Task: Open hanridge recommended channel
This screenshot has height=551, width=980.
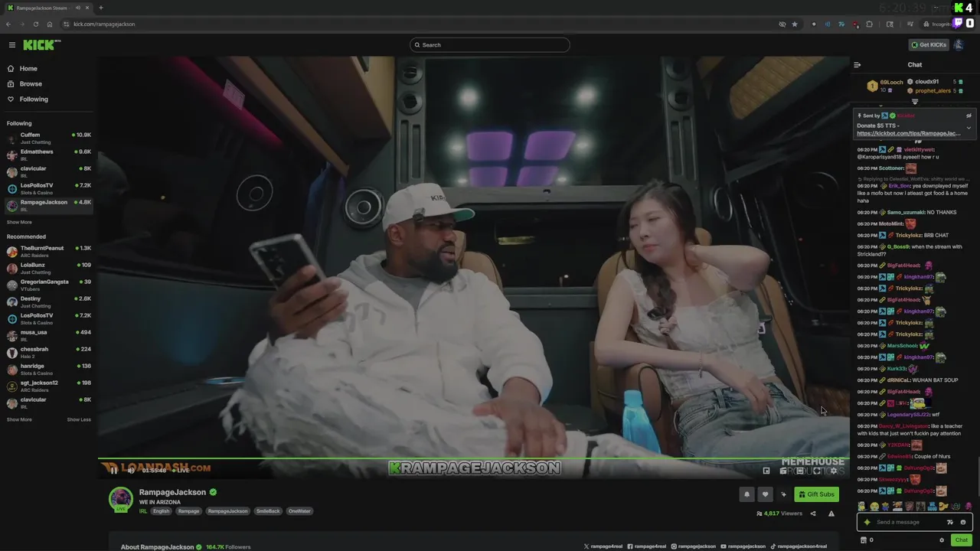Action: pyautogui.click(x=49, y=369)
